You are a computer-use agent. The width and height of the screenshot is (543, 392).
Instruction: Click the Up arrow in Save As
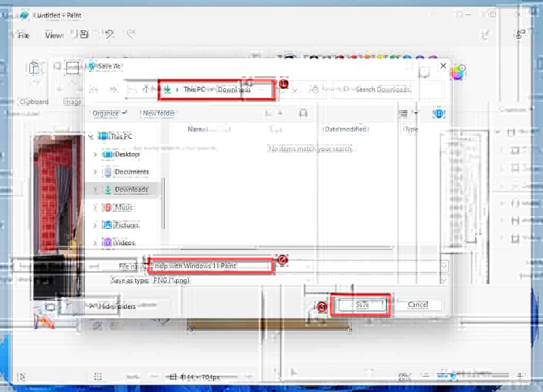click(146, 90)
